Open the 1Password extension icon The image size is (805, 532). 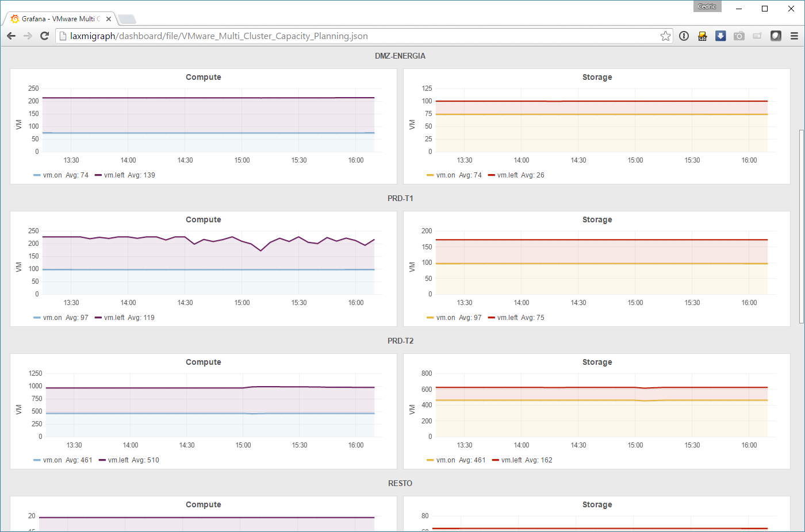click(684, 36)
